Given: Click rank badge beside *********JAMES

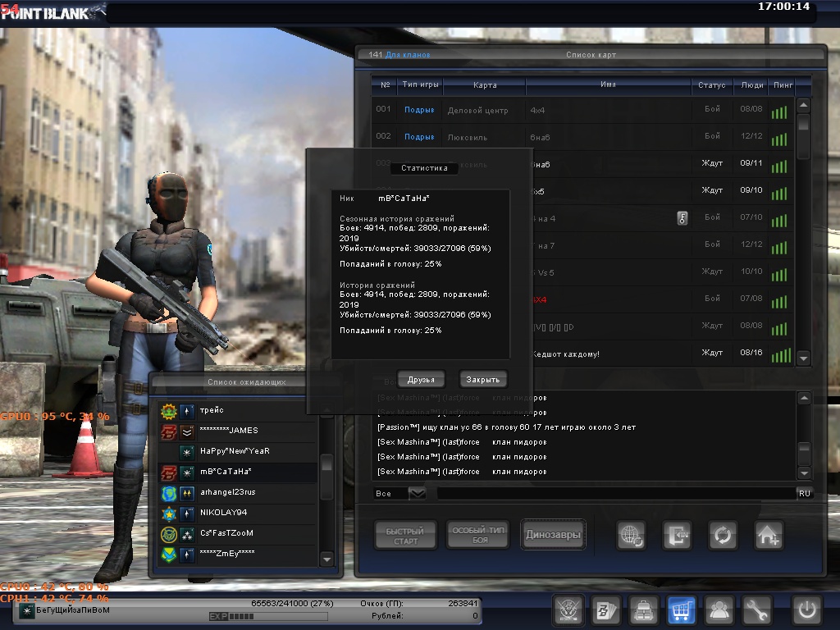Looking at the screenshot, I should pyautogui.click(x=187, y=431).
